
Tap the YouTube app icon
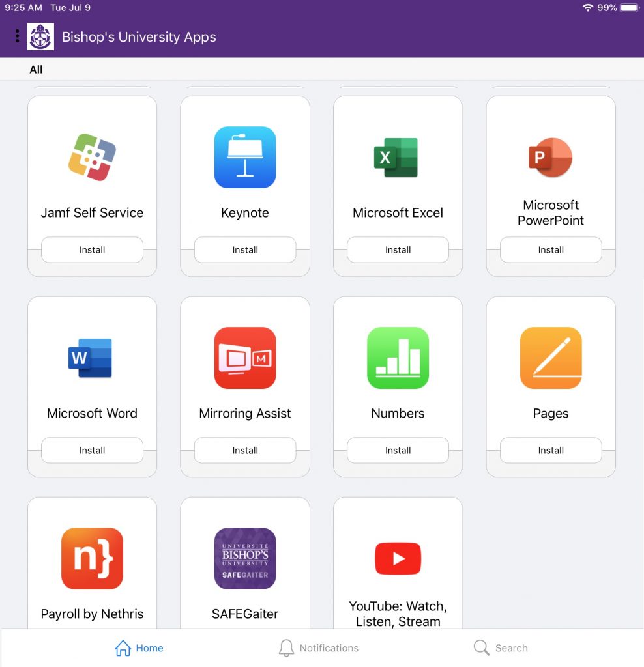click(398, 558)
